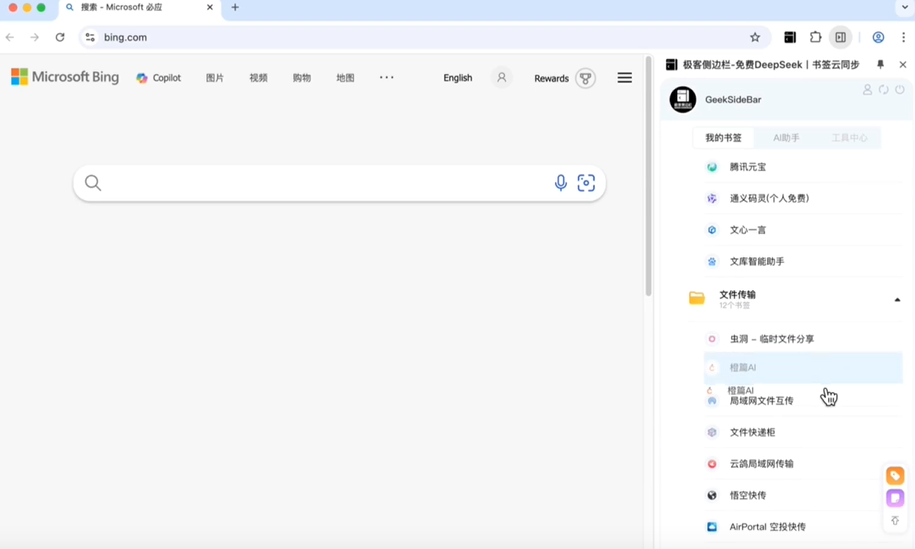Click the AirPortal blue favicon
The image size is (915, 549).
point(712,527)
